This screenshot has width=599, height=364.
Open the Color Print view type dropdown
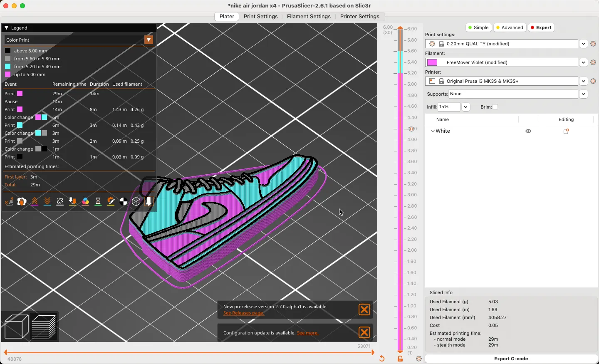pyautogui.click(x=149, y=40)
